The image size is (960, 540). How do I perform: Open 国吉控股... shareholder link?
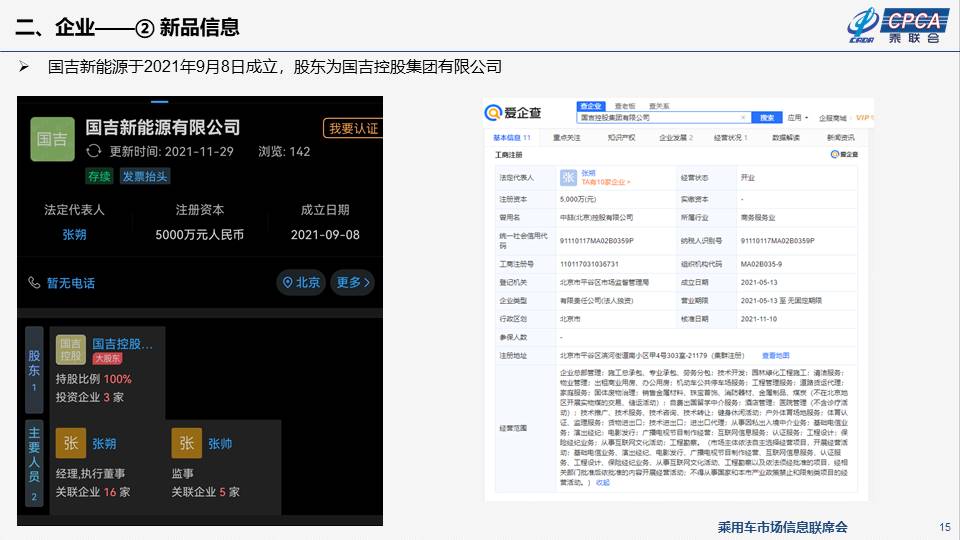click(x=122, y=343)
